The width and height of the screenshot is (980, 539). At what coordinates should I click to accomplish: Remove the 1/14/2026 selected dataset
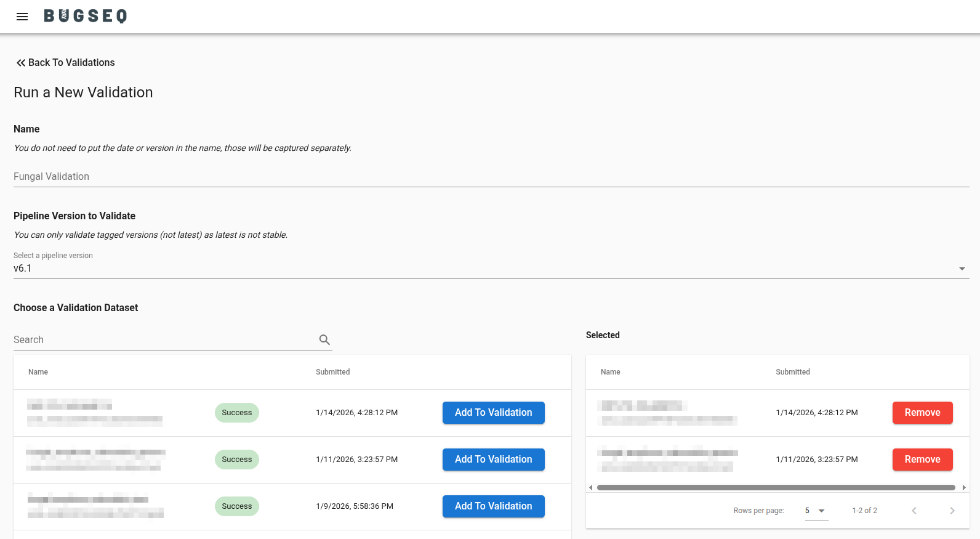[x=922, y=413]
